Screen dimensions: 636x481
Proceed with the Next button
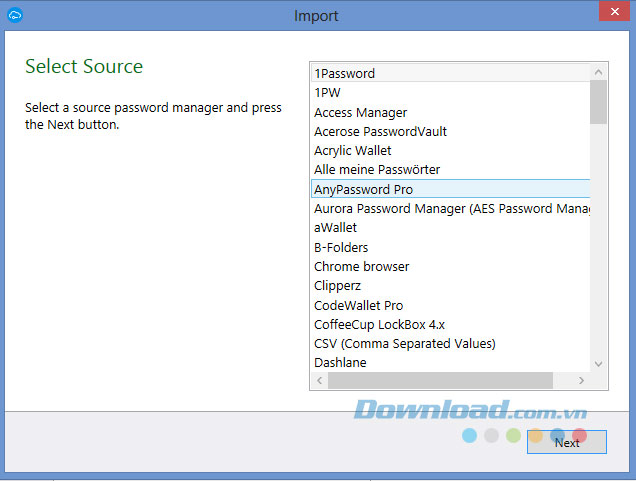567,442
